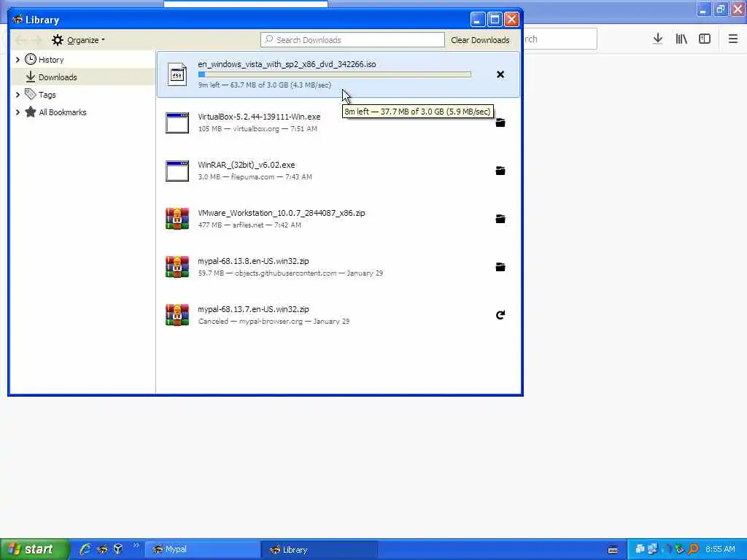Open containing folder for VMware_Workstation zip
The image size is (747, 560).
click(x=500, y=219)
